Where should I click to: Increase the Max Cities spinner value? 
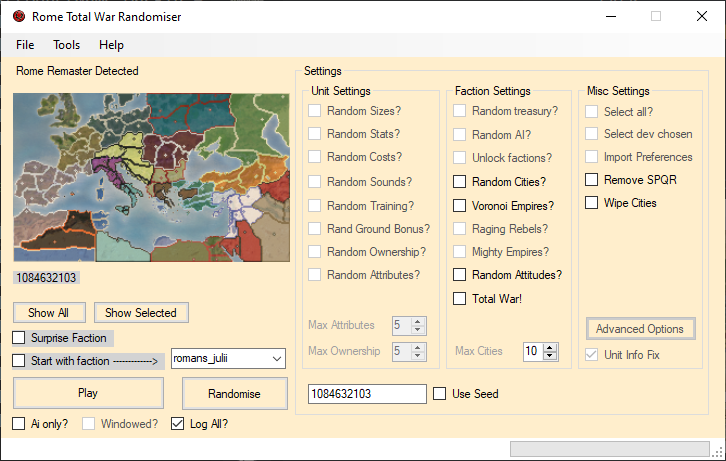(550, 348)
